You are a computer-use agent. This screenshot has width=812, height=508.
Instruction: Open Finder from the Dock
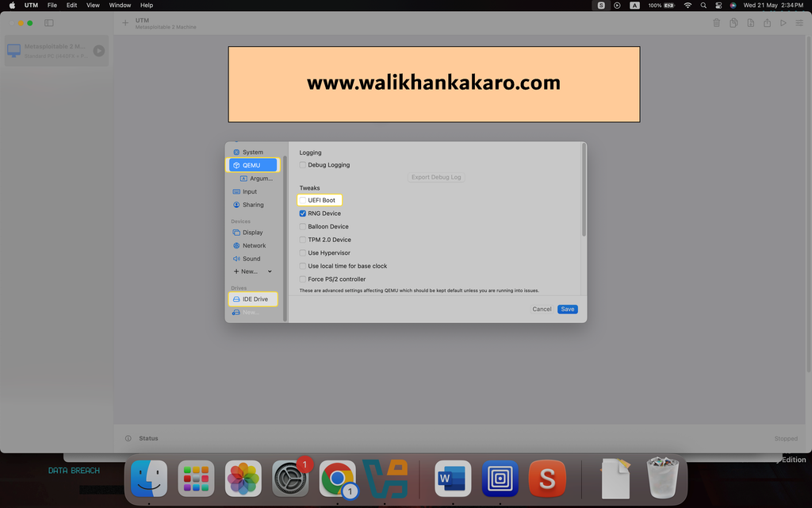click(x=149, y=479)
